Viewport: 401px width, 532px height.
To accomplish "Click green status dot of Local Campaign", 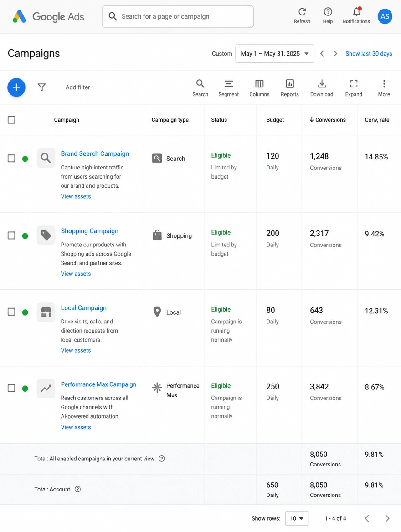I will coord(25,312).
